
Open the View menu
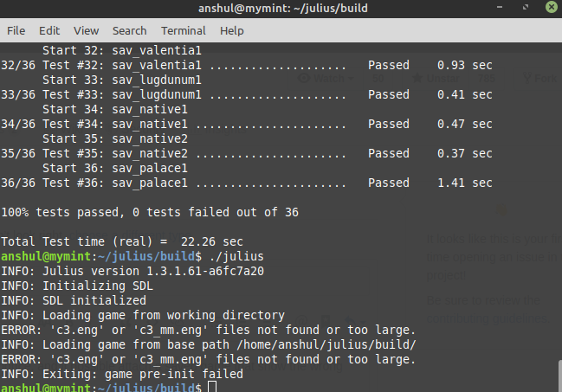86,31
